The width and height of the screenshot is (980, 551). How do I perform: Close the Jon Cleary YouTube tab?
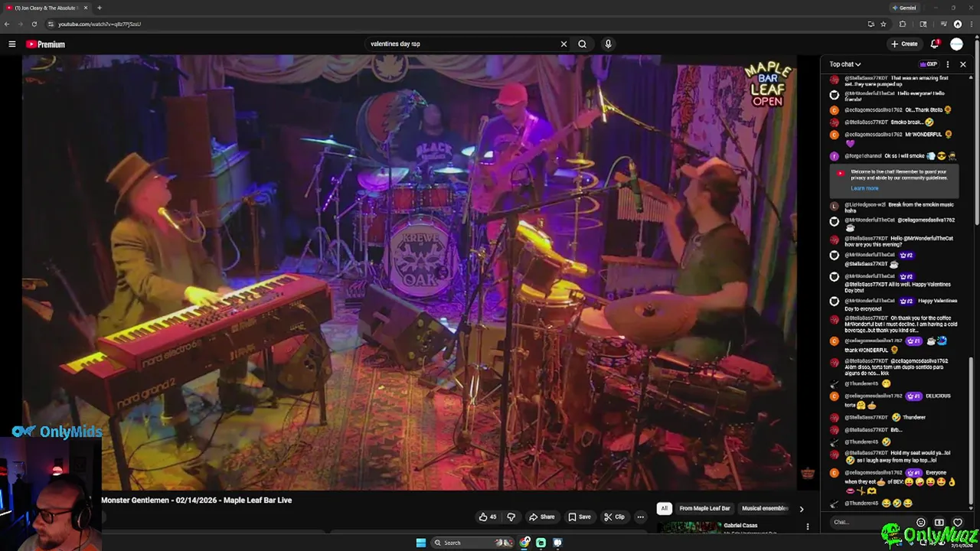86,8
